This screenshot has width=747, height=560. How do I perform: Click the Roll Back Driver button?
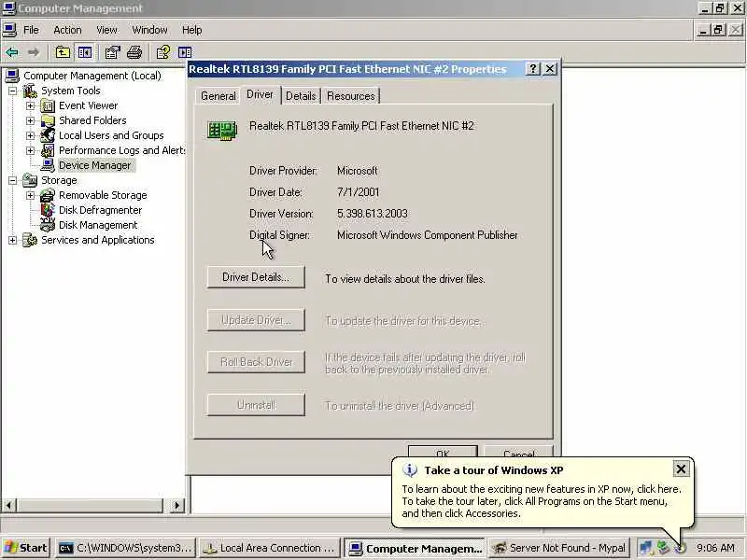pos(256,362)
